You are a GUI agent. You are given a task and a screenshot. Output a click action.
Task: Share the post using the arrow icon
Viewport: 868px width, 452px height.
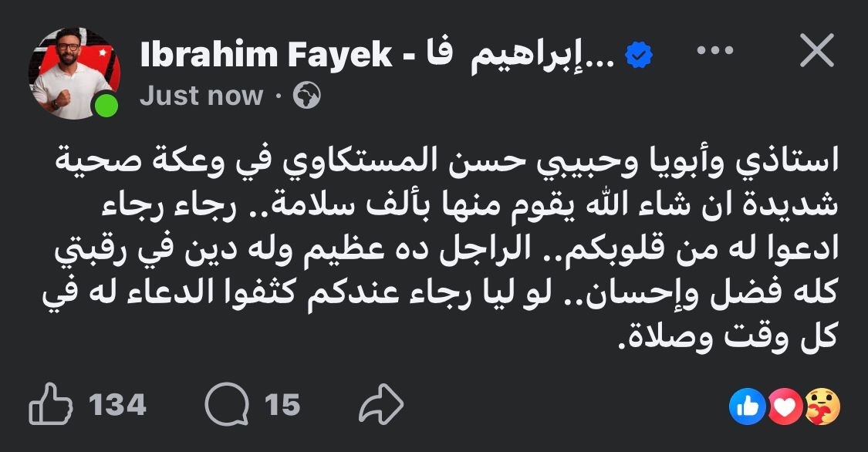tap(382, 405)
